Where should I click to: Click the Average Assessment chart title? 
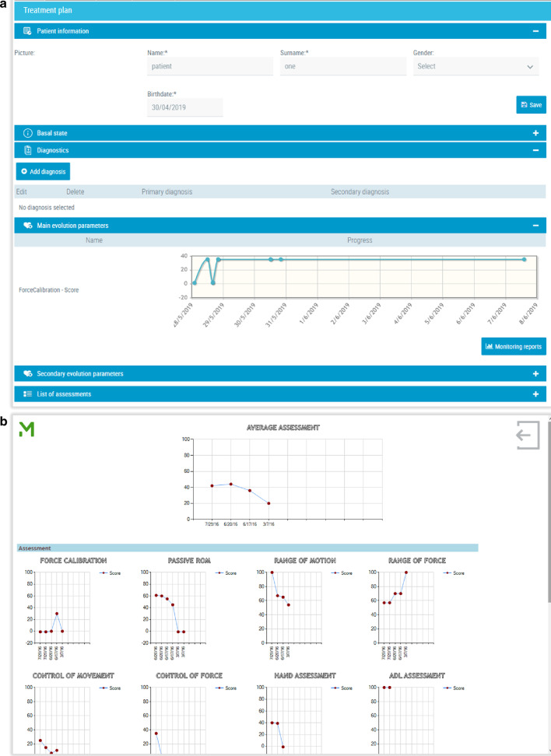coord(283,427)
